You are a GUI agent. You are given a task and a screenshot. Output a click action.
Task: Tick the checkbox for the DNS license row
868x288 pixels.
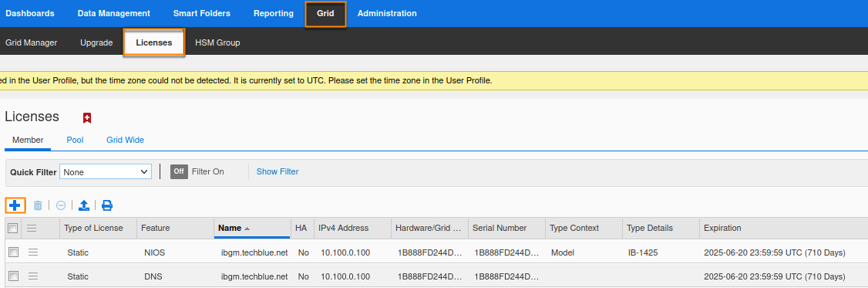click(x=13, y=276)
